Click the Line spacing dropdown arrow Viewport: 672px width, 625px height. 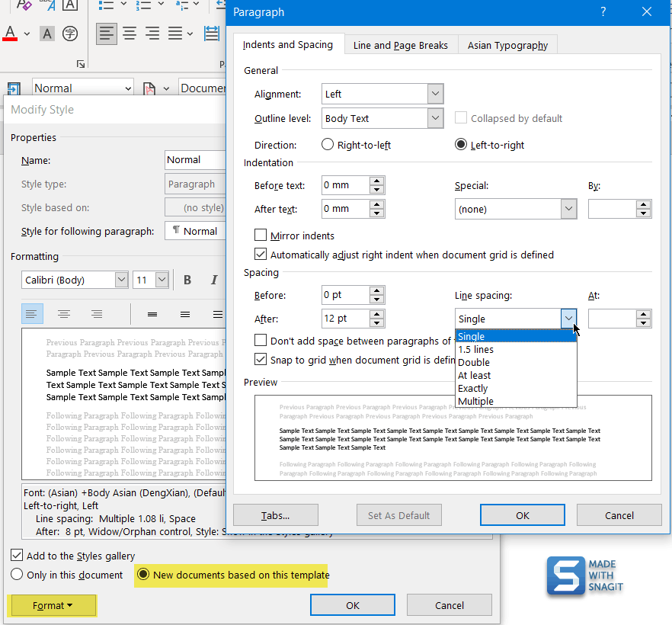pos(568,319)
